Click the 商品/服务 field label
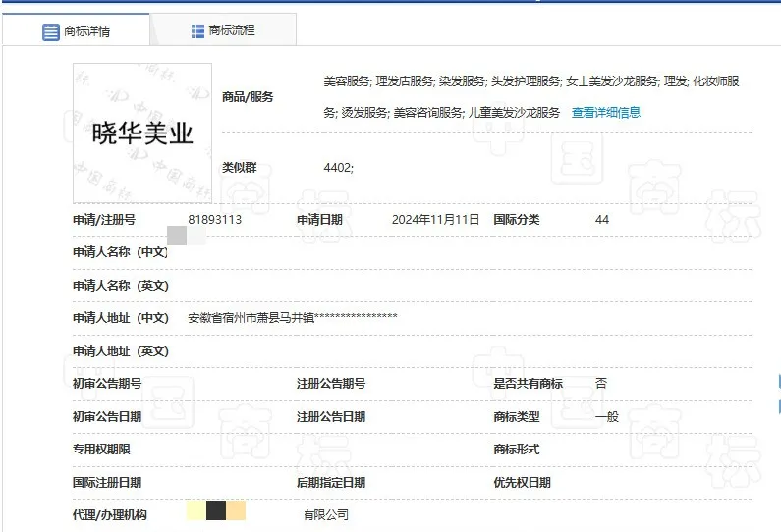The height and width of the screenshot is (532, 781). point(248,97)
